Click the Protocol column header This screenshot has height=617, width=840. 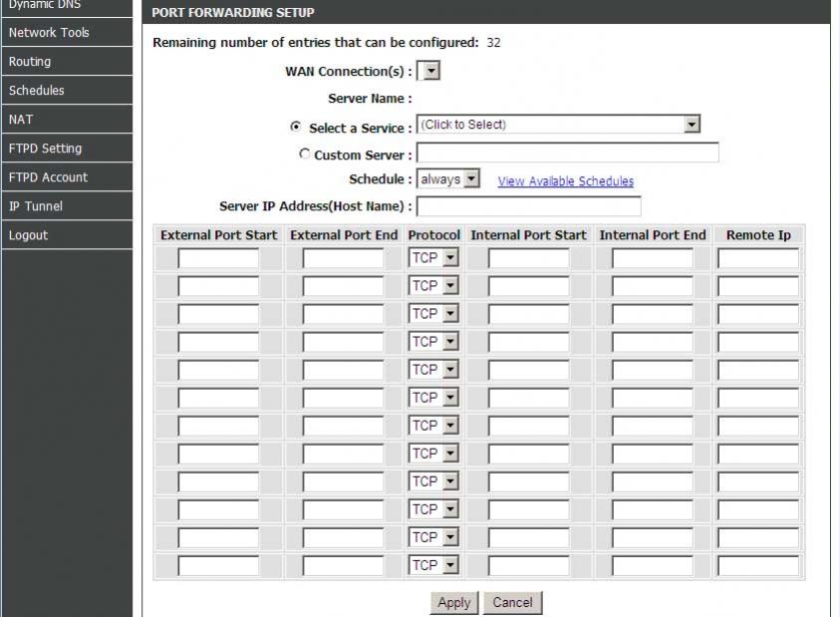433,235
